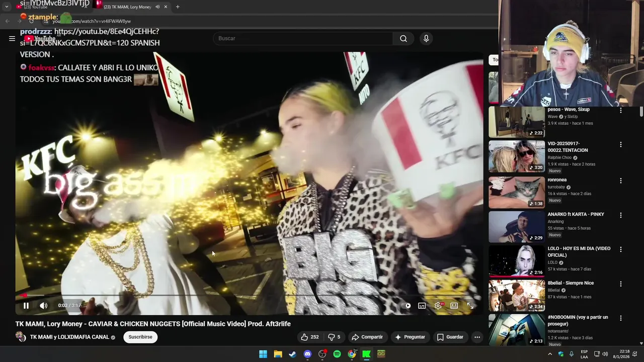Click the title ANARKO ft KARTA - PINKY
Screen dimensions: 644x362
click(x=576, y=214)
